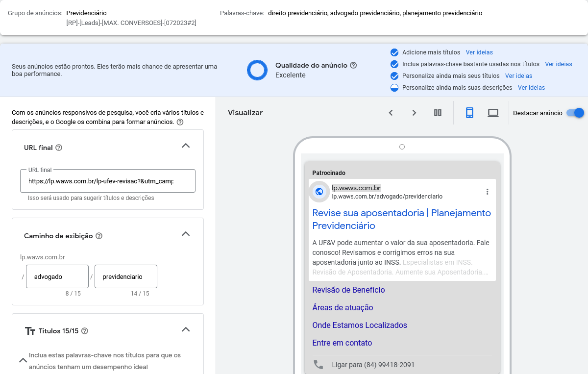Click Revisão de Benefício sitelink
The image size is (588, 374).
[x=348, y=290]
